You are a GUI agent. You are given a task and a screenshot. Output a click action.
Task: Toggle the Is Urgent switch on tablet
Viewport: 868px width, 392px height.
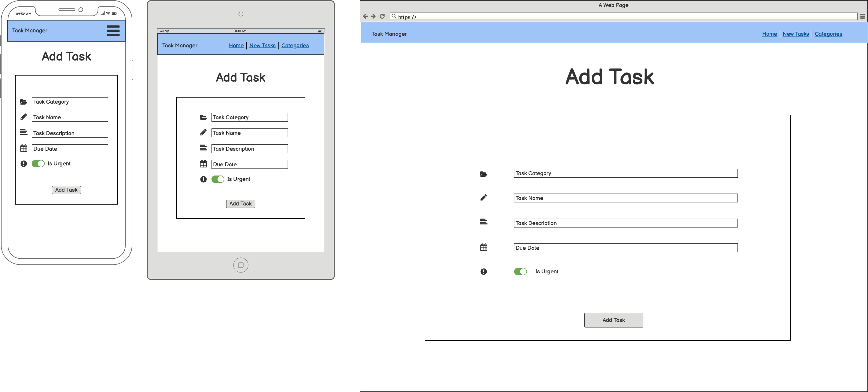[218, 178]
